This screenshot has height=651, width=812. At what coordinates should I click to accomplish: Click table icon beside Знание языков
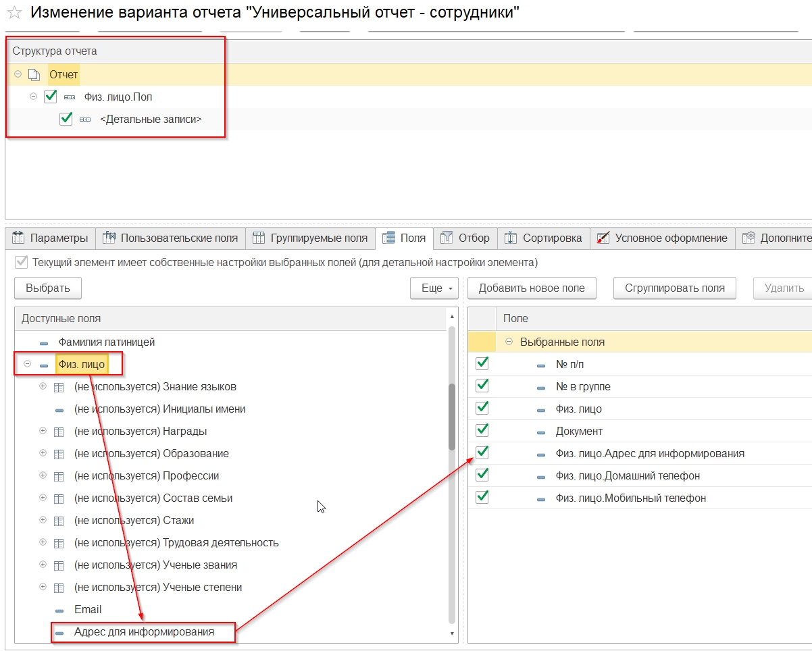tap(59, 387)
